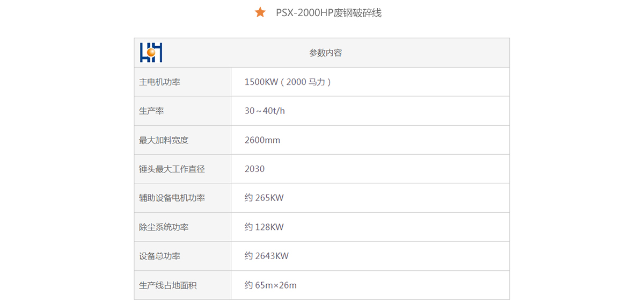Select the 约 265KW value cell

click(264, 198)
